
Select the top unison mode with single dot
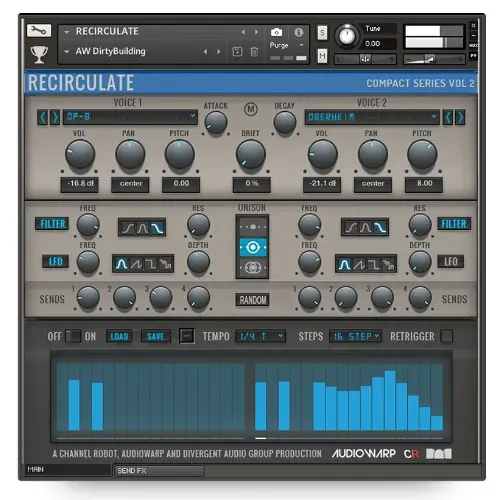click(x=253, y=227)
